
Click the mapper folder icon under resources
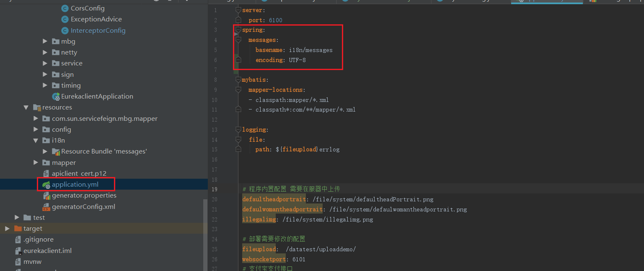[46, 163]
